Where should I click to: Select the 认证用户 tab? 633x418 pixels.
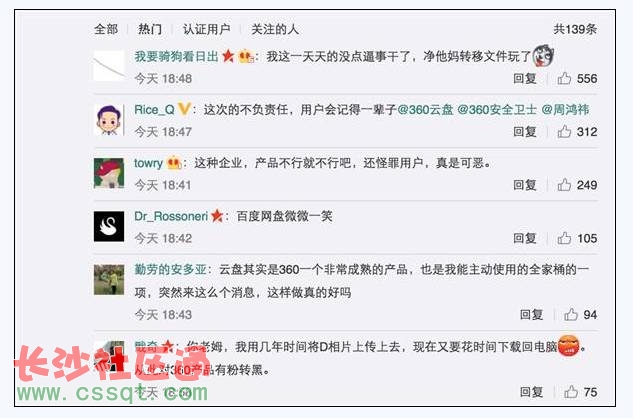[x=206, y=29]
